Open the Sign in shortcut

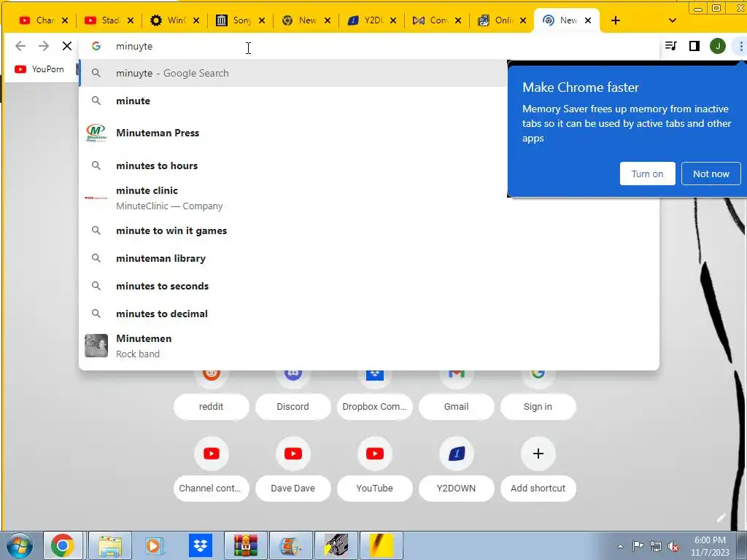(538, 406)
